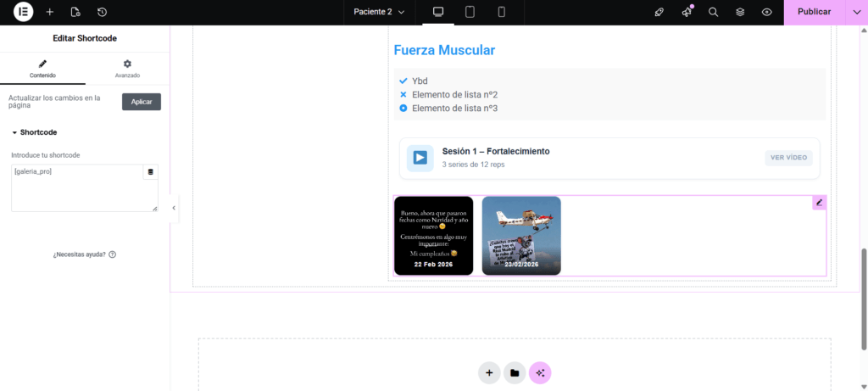Open the Paciente 2 document dropdown
The width and height of the screenshot is (868, 391).
tap(379, 12)
